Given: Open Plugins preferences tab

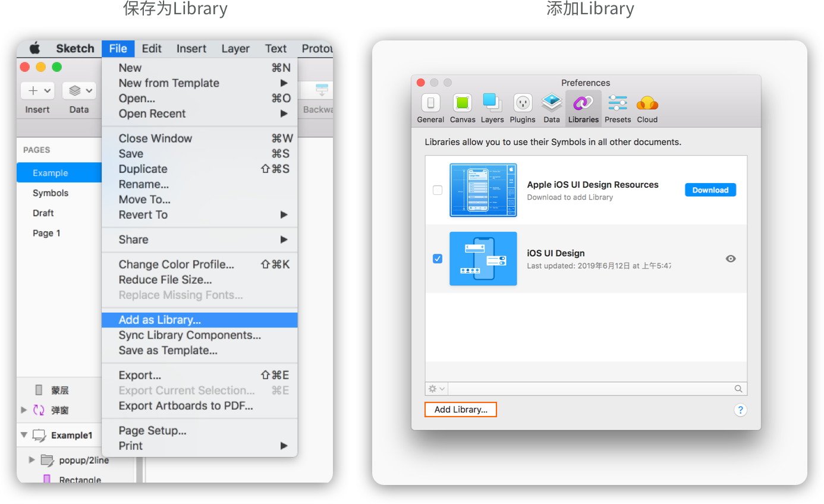Looking at the screenshot, I should coord(523,108).
